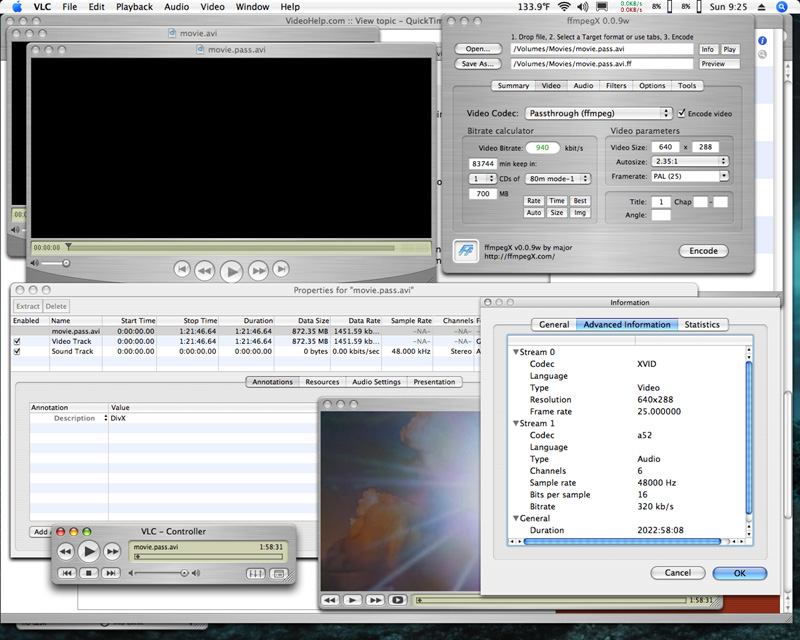Click Open... button in ffmpegX

(478, 49)
